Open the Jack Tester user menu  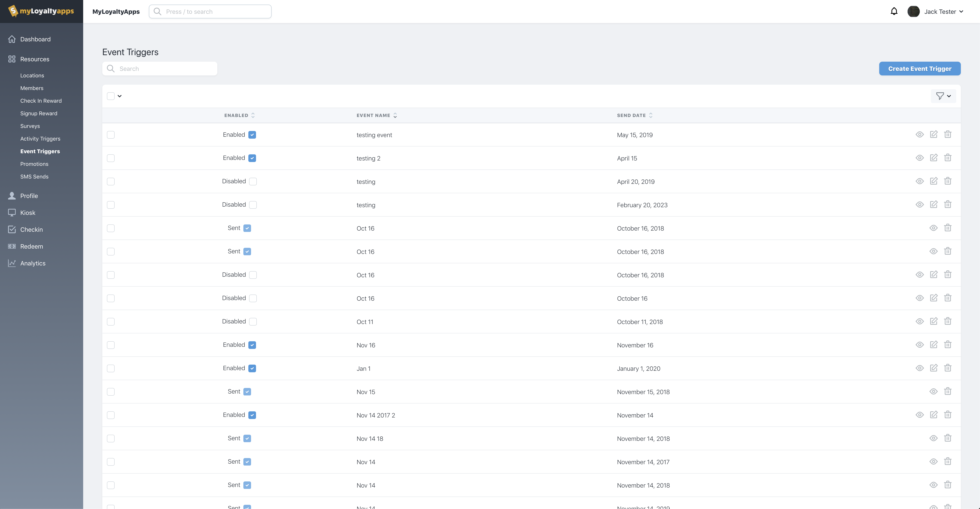pos(940,11)
